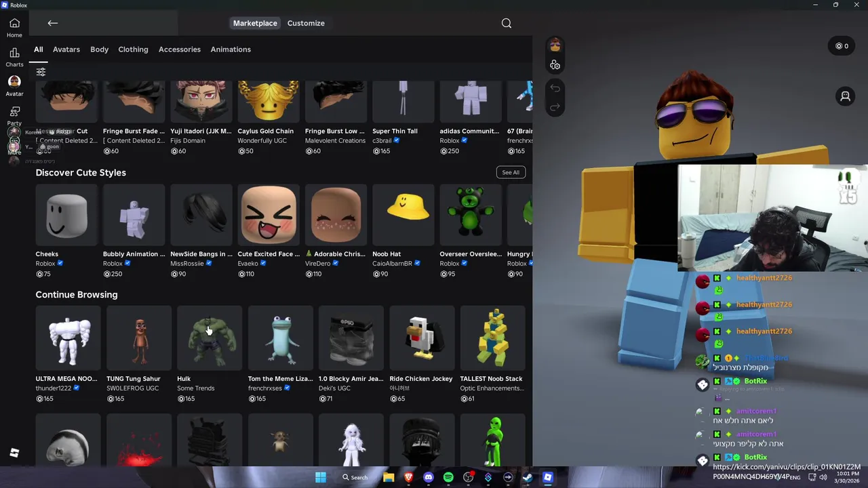Open File Explorer from the taskbar
Screen dimensions: 868x488
[x=389, y=477]
